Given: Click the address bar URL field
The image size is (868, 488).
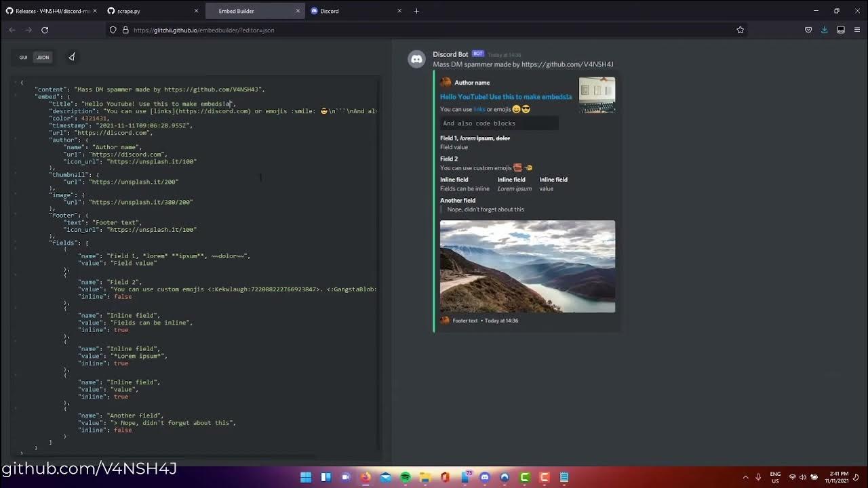Looking at the screenshot, I should click(427, 30).
